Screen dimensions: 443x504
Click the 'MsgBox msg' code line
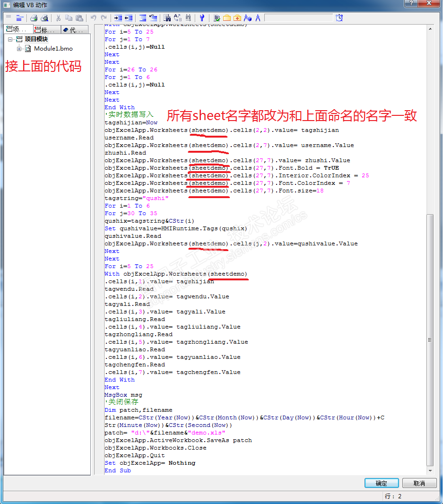pos(123,395)
